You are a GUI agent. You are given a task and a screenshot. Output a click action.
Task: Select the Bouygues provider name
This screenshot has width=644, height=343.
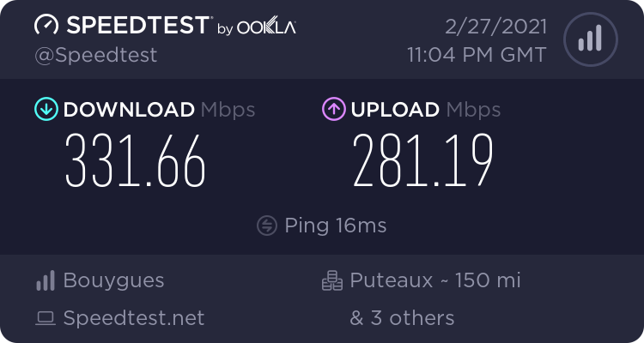click(x=113, y=280)
